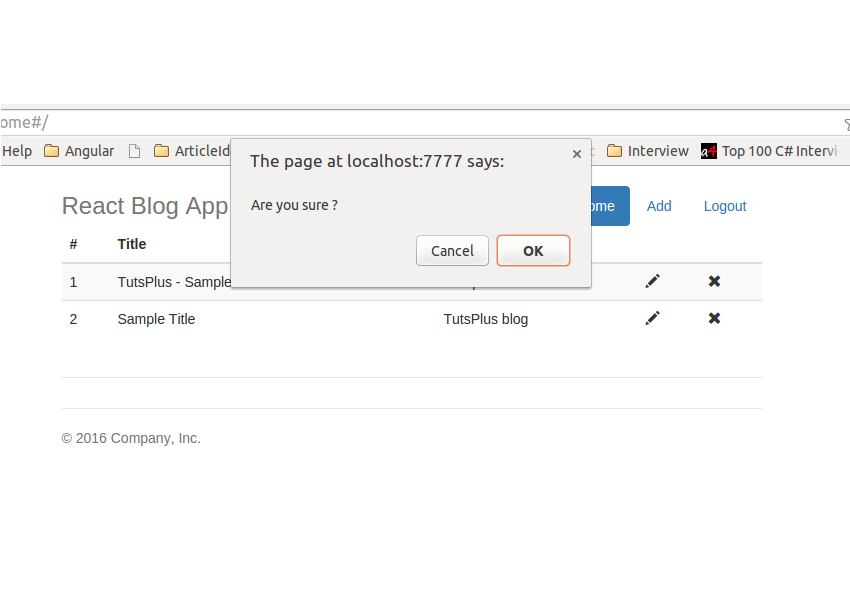Viewport: 850px width, 600px height.
Task: Open the Interview bookmarks folder
Action: pos(647,151)
